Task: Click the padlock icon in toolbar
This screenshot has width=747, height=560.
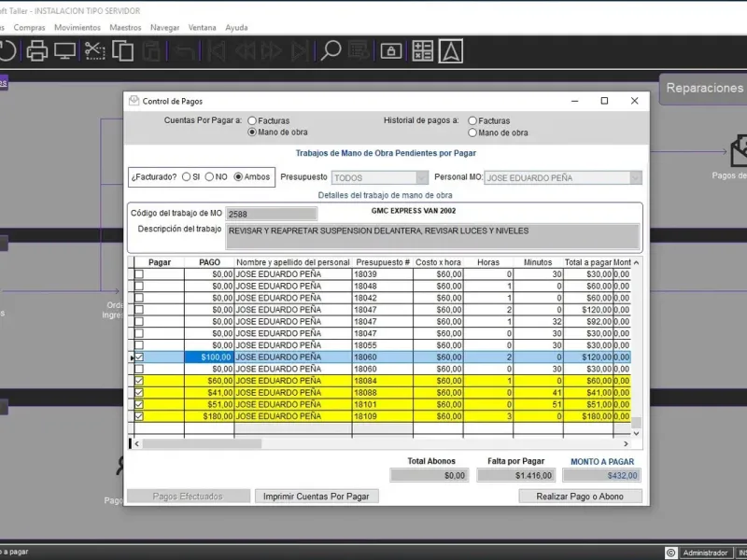Action: (391, 50)
